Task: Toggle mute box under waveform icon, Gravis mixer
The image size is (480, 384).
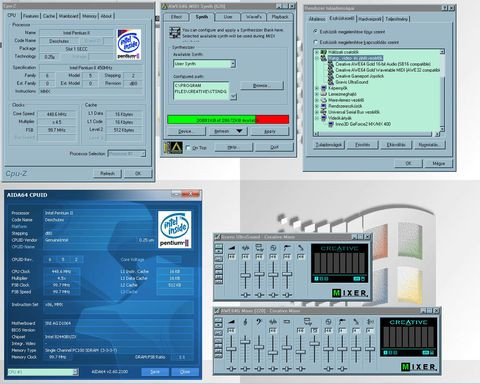Action: [245, 256]
